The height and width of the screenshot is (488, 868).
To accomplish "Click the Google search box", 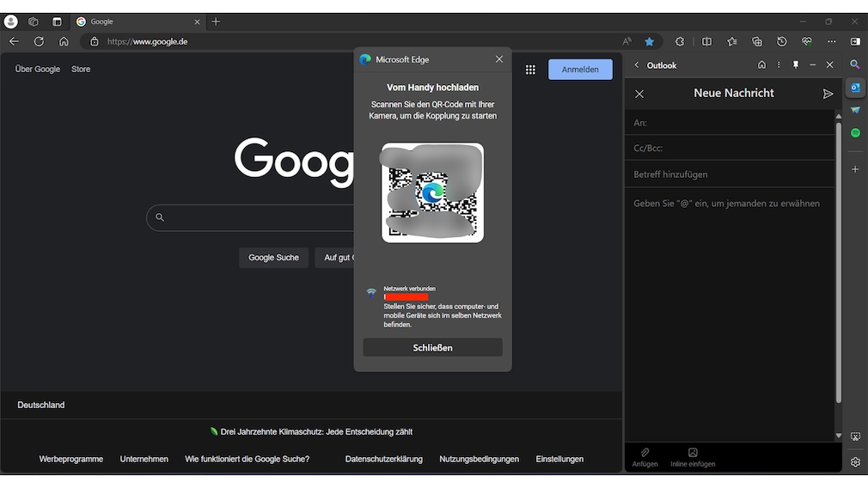I will point(252,217).
